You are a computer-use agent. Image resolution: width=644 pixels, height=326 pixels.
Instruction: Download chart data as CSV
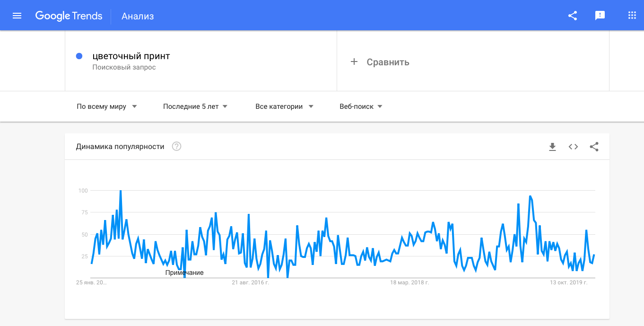[552, 147]
